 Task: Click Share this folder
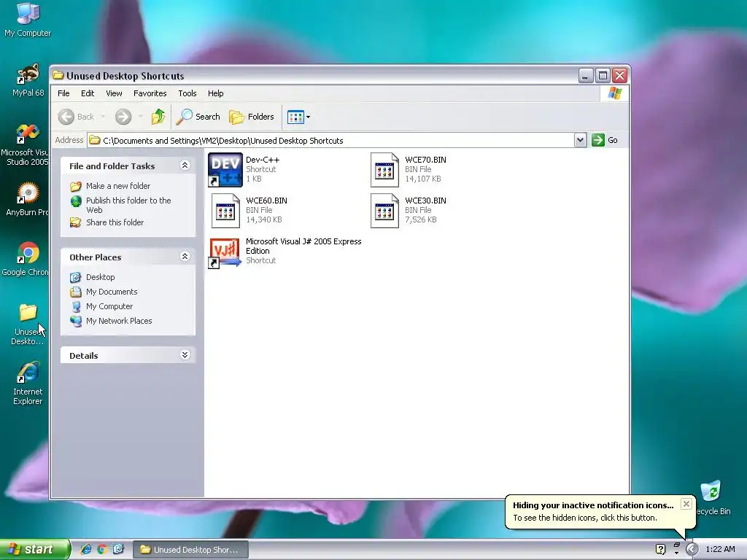pos(115,222)
